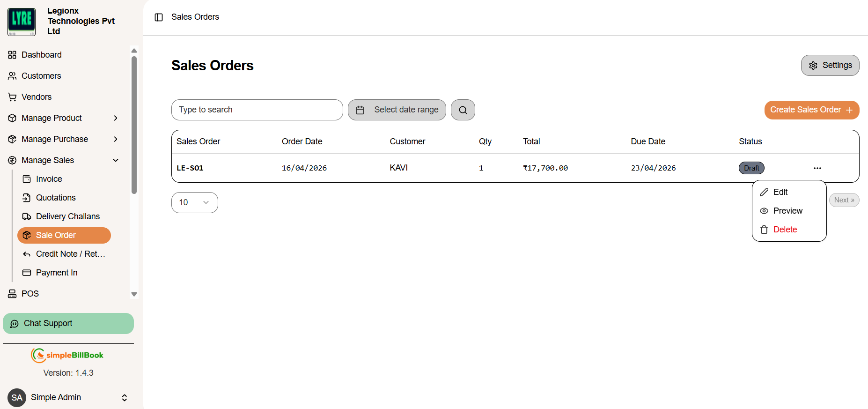Open Select date range picker

coord(397,110)
